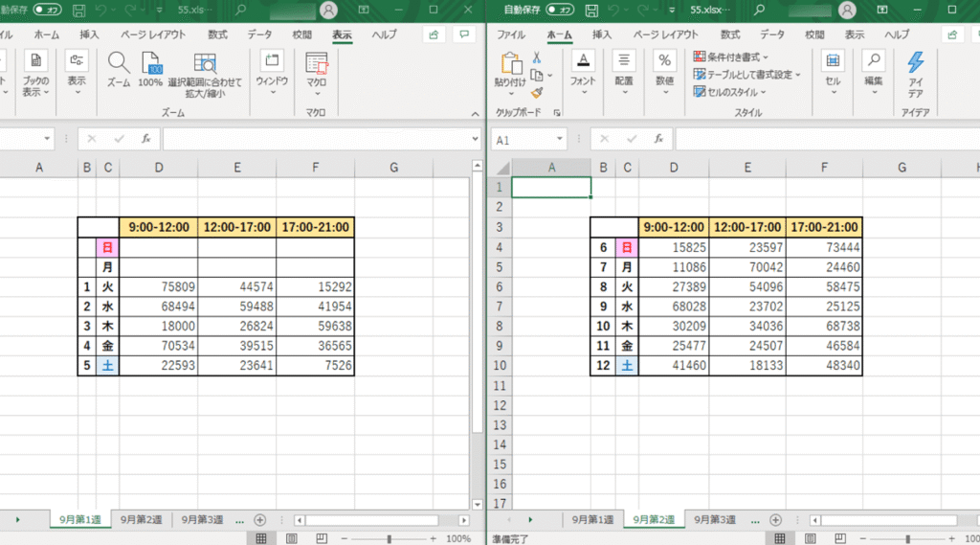Click the add new sheet button in left window
Screen dimensions: 980x545
pos(260,519)
